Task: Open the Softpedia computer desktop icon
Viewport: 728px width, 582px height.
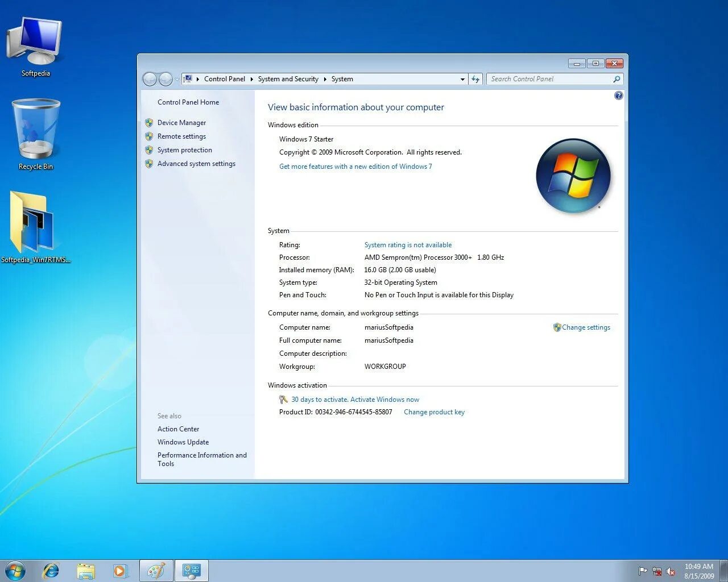Action: pos(35,47)
